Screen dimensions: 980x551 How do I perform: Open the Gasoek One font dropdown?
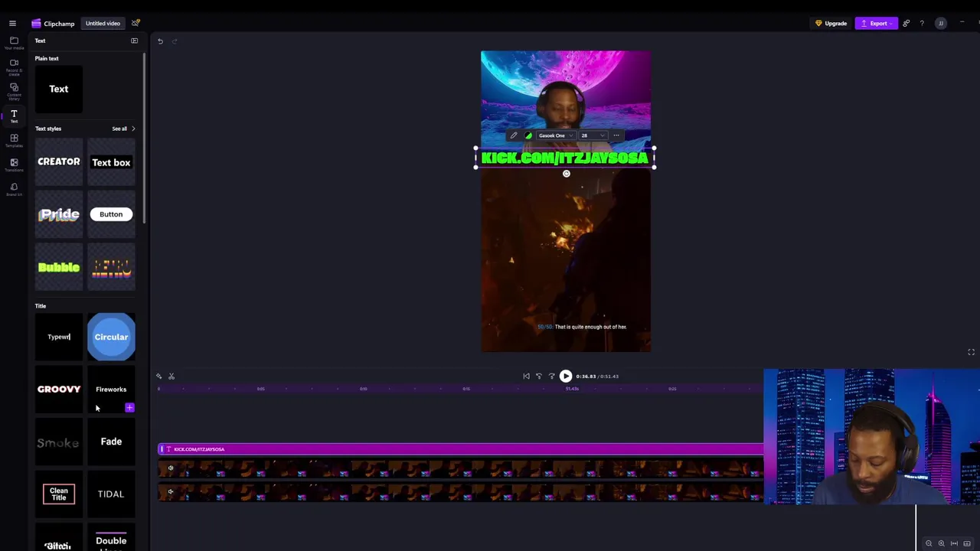pyautogui.click(x=555, y=135)
